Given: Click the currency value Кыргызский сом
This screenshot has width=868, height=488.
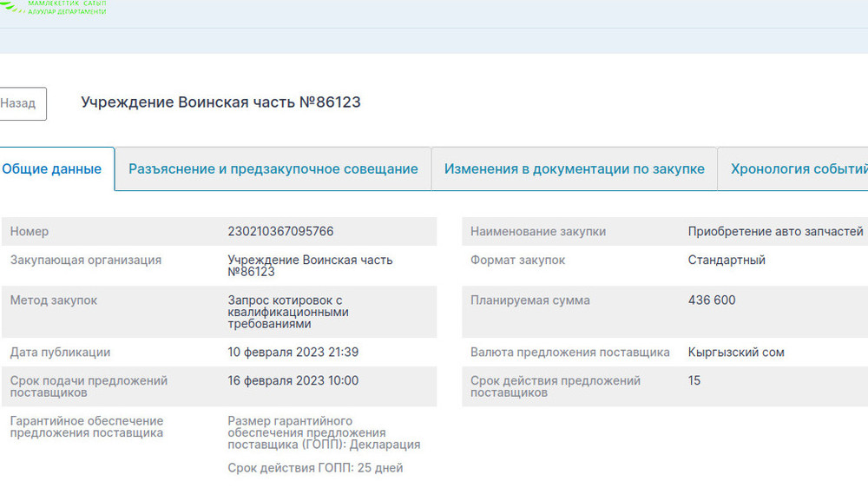Looking at the screenshot, I should (x=735, y=353).
